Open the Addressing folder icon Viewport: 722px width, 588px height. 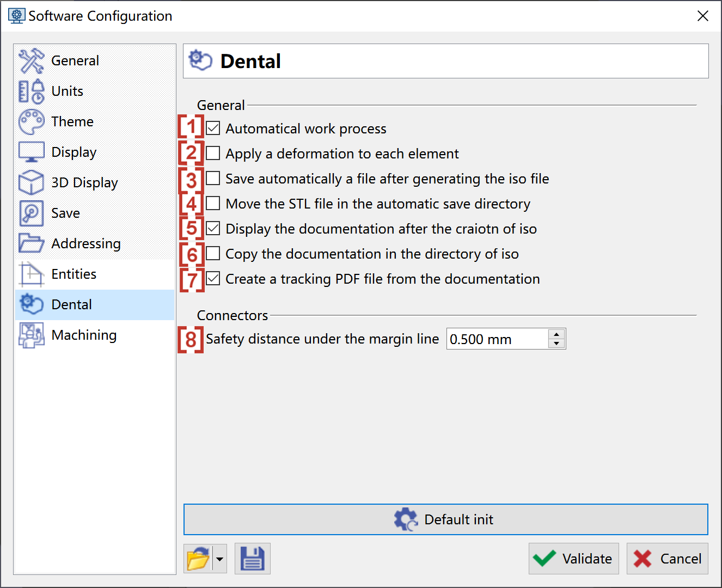coord(31,243)
